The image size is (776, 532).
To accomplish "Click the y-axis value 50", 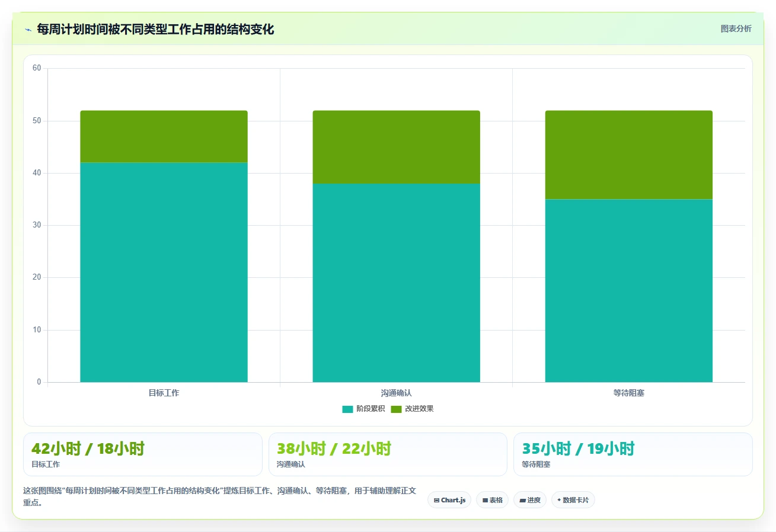I will point(37,121).
